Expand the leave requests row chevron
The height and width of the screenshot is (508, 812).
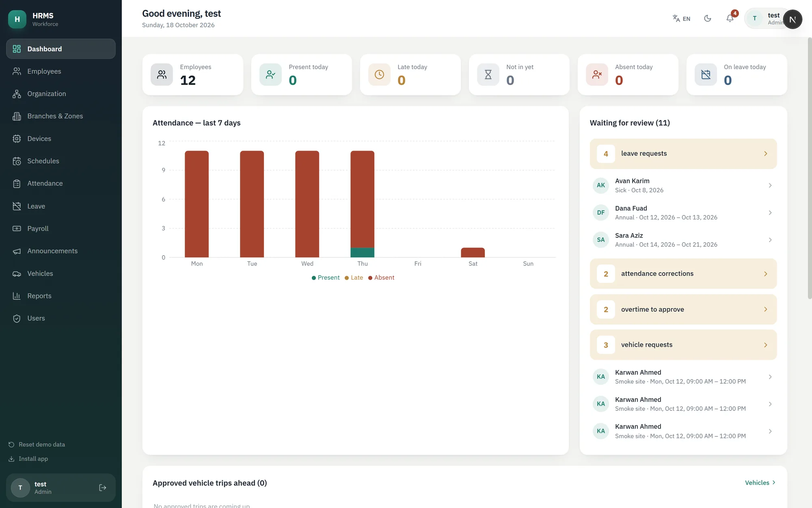pos(766,154)
